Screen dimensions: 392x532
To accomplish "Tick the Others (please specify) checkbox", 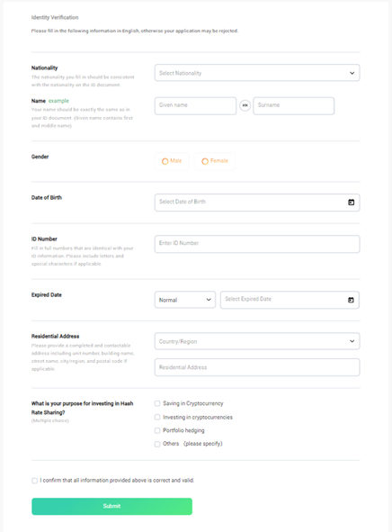I will 157,444.
